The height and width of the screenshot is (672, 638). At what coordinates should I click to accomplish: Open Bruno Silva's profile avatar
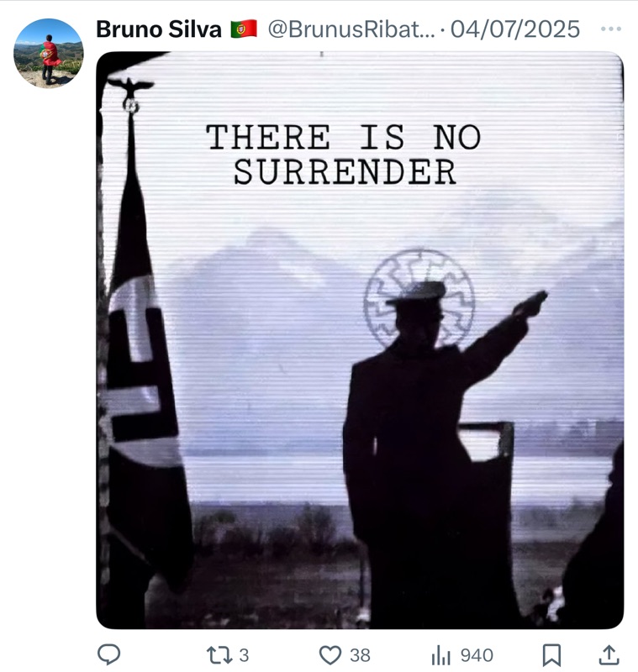click(x=49, y=53)
